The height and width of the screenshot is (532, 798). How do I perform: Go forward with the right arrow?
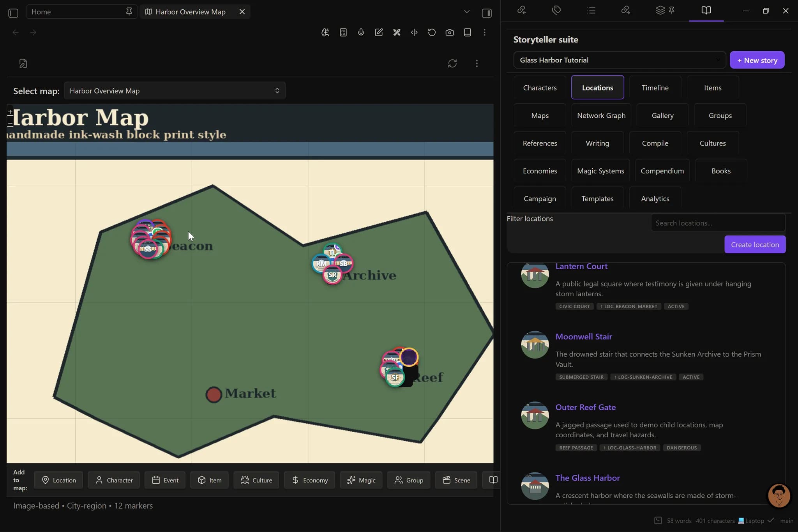pyautogui.click(x=33, y=32)
